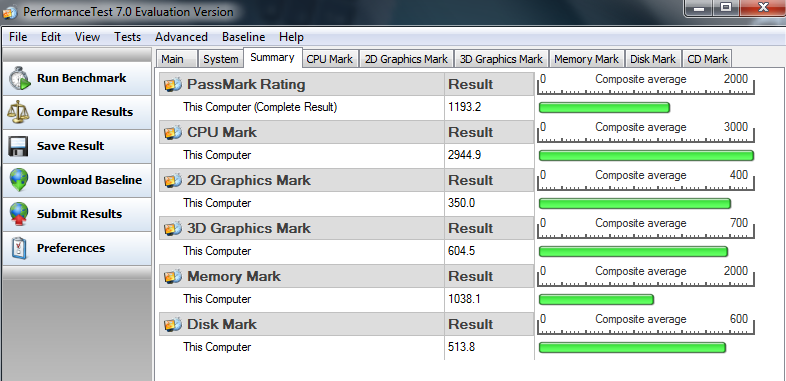Click the stopwatch icon beside Run Benchmark
This screenshot has width=786, height=381.
click(19, 78)
